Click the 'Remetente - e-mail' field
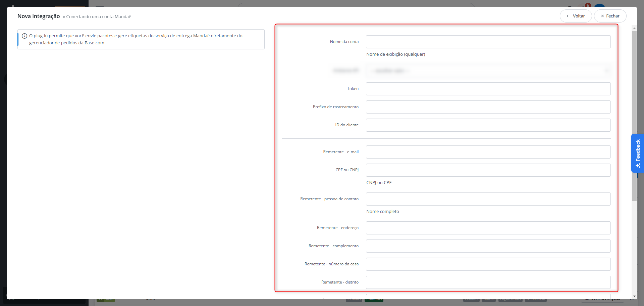The width and height of the screenshot is (644, 306). [488, 152]
